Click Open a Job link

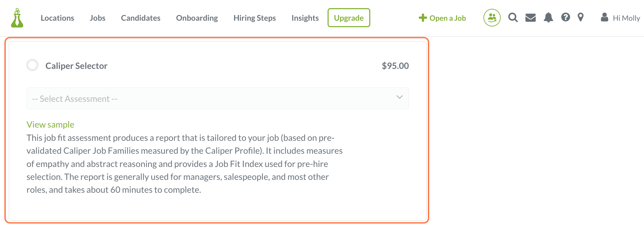coord(442,18)
